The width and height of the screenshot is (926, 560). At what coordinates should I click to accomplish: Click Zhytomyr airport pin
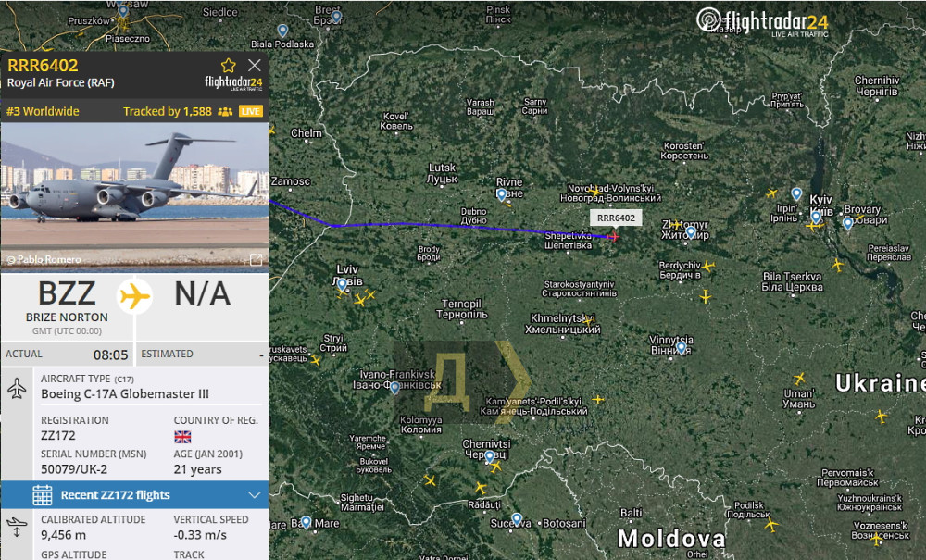pyautogui.click(x=691, y=232)
